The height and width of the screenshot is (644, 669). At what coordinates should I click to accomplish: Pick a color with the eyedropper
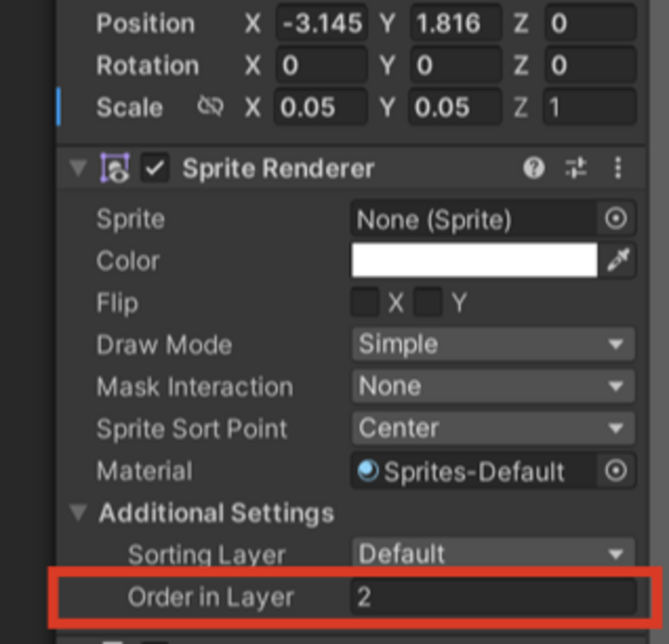click(x=618, y=260)
